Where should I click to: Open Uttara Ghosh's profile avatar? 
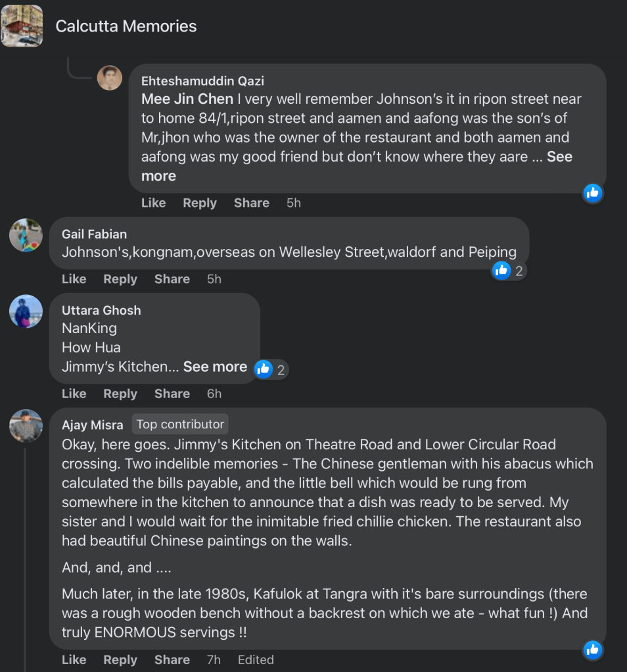tap(26, 311)
